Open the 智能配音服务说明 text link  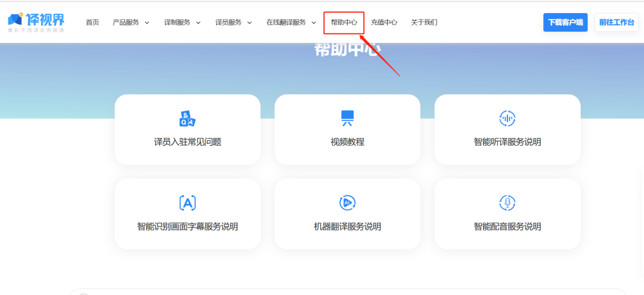pyautogui.click(x=507, y=227)
